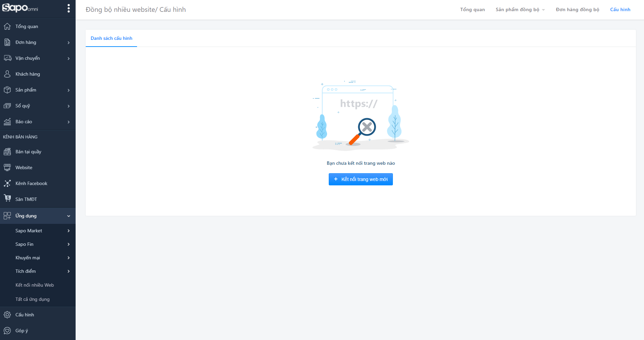The height and width of the screenshot is (340, 644).
Task: Open Sapo Market sidebar item
Action: pos(29,231)
